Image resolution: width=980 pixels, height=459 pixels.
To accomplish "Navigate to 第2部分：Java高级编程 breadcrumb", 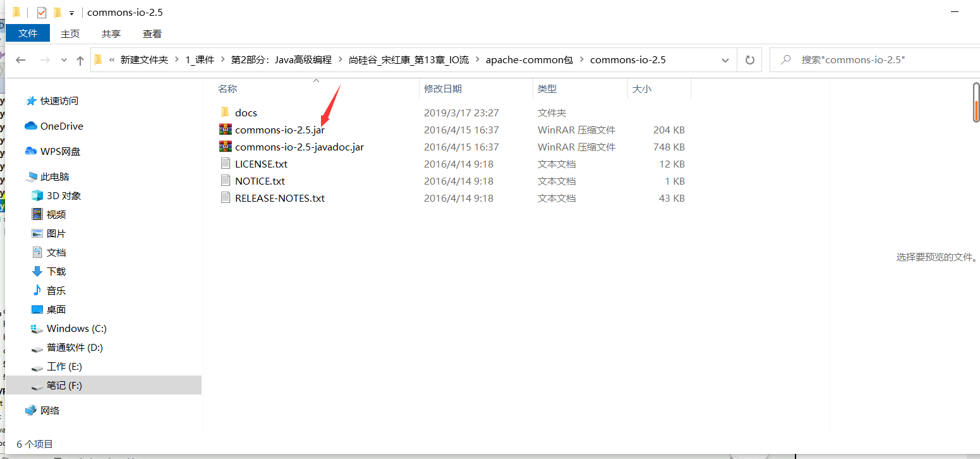I will (x=281, y=60).
